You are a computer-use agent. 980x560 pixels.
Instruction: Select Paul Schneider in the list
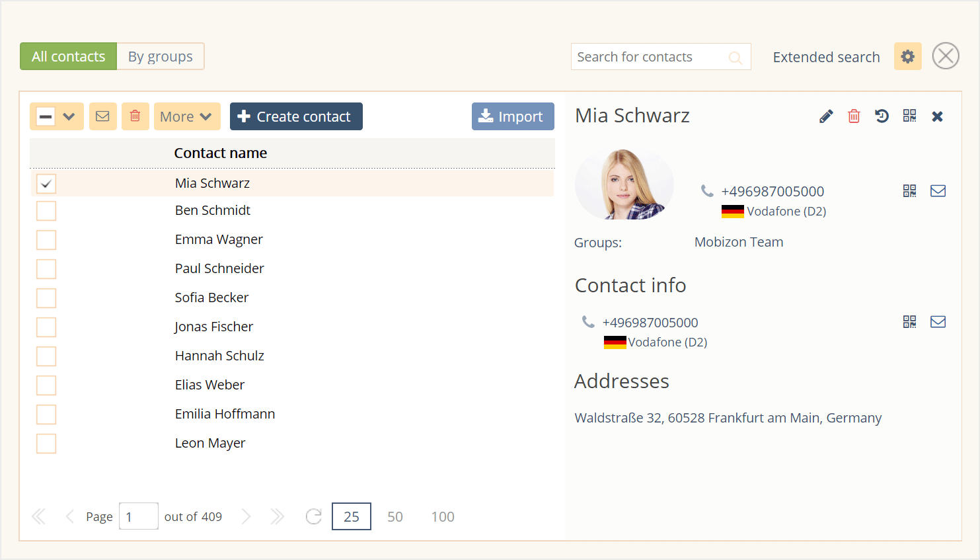pos(219,268)
